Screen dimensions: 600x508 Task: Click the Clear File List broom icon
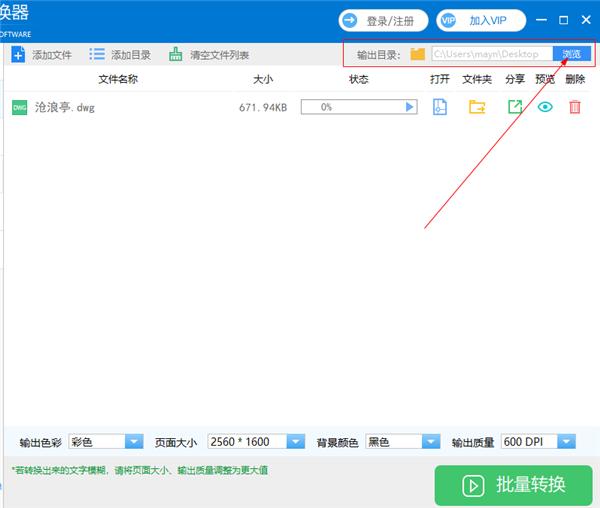click(x=176, y=54)
